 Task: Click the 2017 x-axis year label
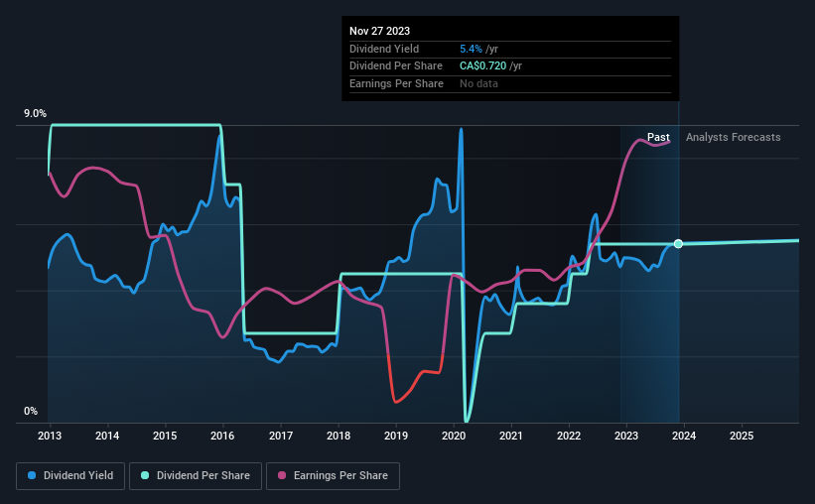[x=281, y=436]
